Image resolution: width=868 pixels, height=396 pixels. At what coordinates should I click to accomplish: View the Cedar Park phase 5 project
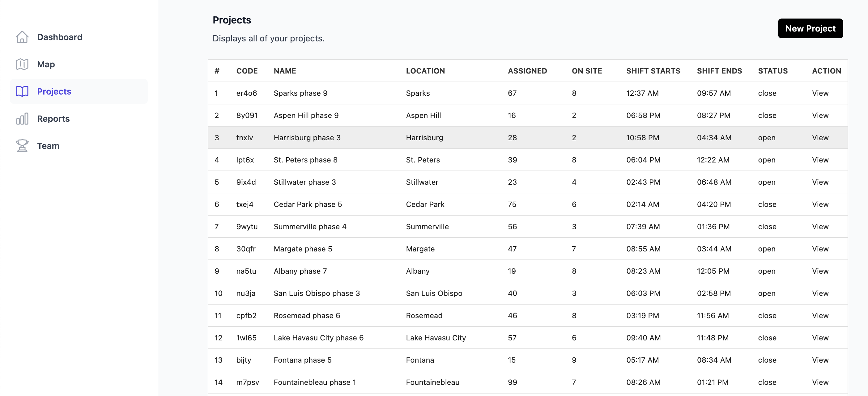820,204
